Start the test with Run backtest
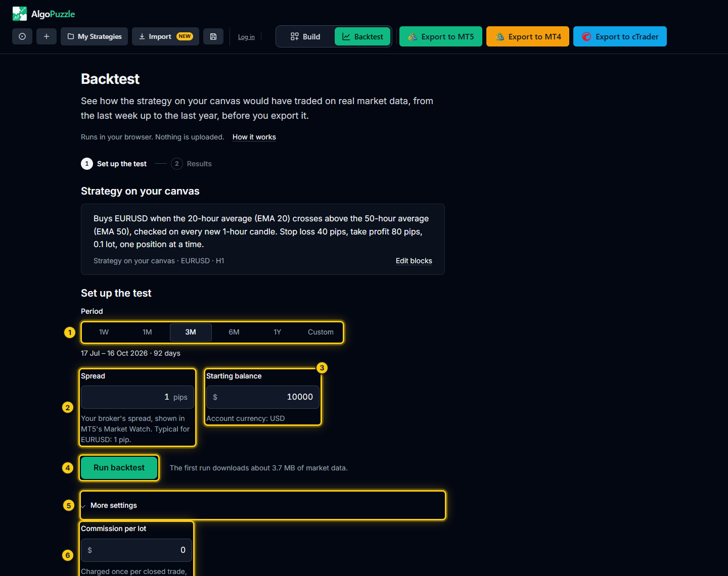Image resolution: width=728 pixels, height=576 pixels. (119, 468)
